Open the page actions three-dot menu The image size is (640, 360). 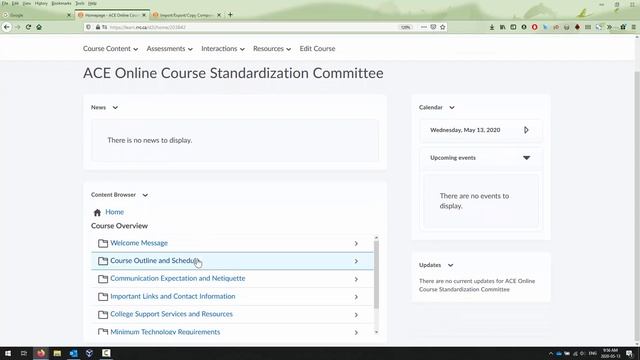click(424, 27)
